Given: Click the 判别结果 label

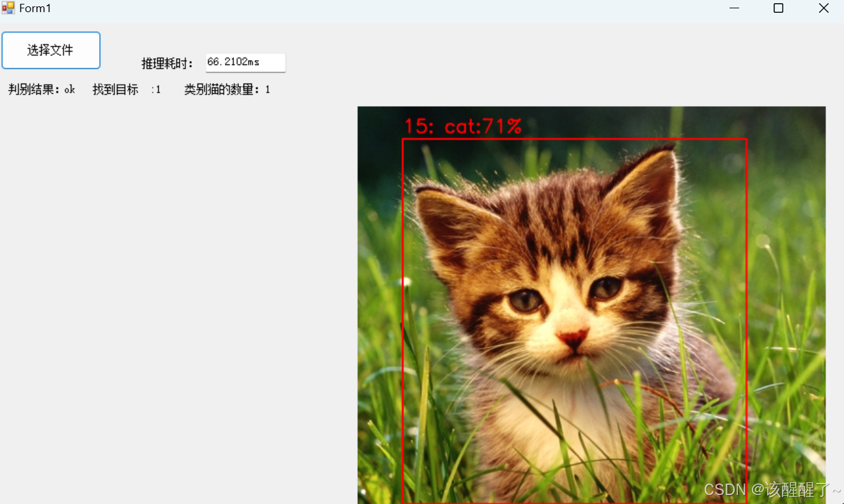Looking at the screenshot, I should pyautogui.click(x=35, y=89).
